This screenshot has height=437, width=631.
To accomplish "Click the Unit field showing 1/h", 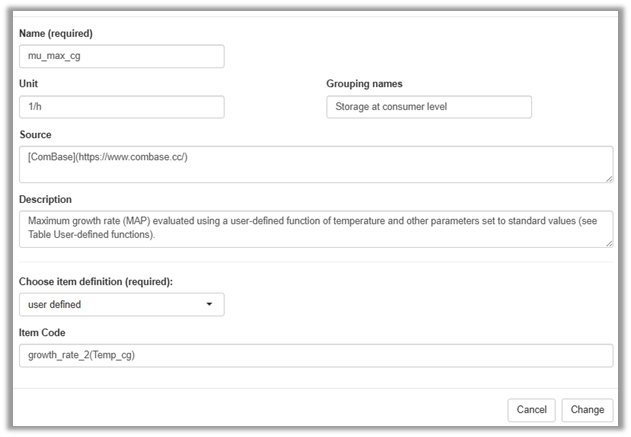I will point(121,106).
